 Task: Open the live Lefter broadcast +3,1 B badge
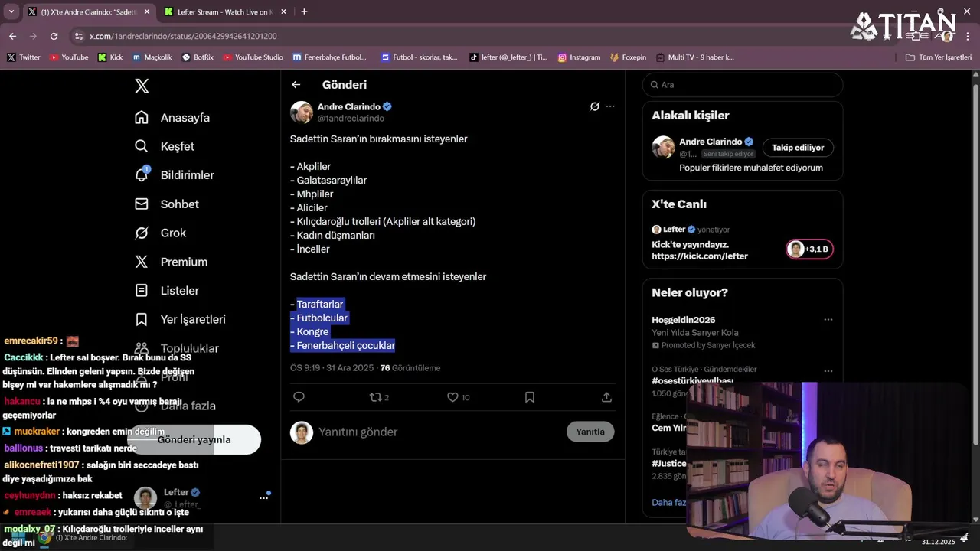pyautogui.click(x=809, y=249)
